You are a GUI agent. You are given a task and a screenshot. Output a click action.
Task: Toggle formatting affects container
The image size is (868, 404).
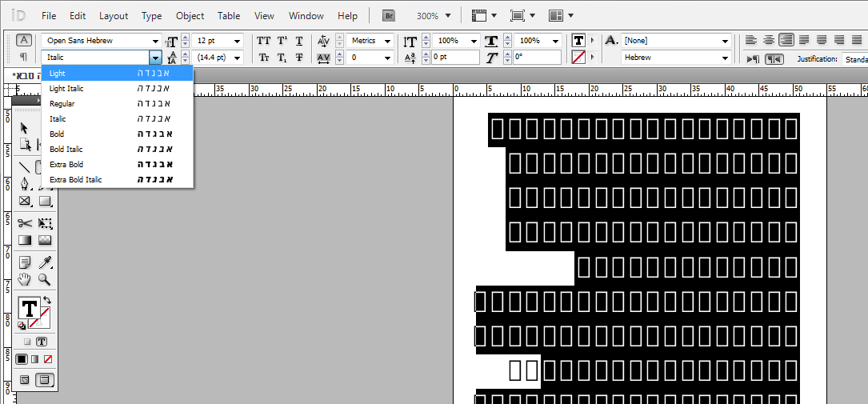pyautogui.click(x=27, y=342)
